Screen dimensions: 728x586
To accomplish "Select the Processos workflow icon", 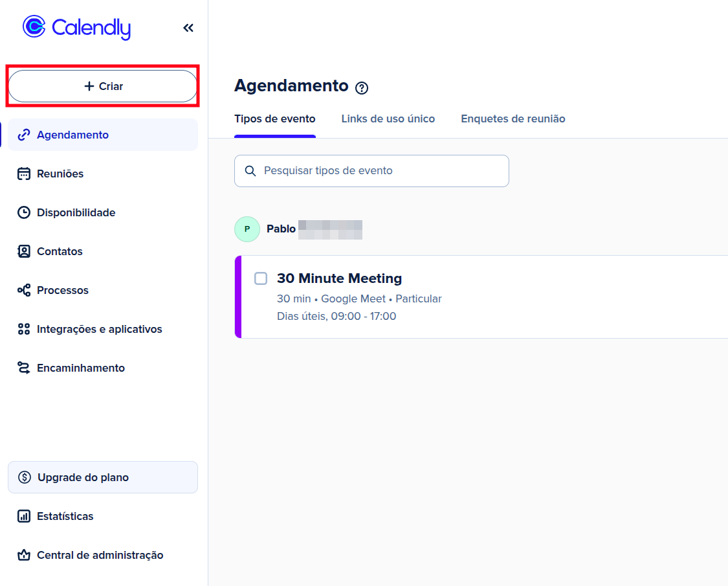I will 24,290.
